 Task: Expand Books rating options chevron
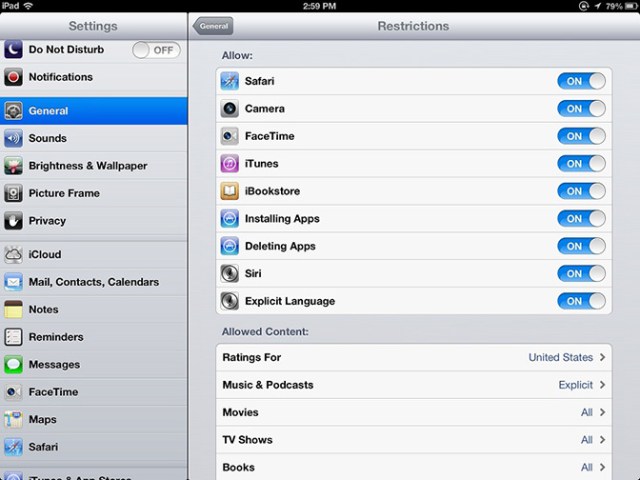tap(602, 467)
